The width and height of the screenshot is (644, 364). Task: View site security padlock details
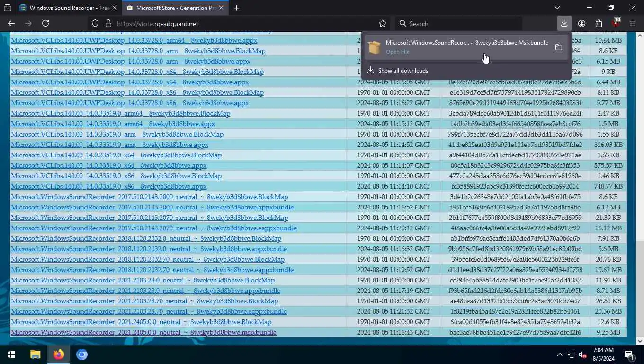pos(108,23)
